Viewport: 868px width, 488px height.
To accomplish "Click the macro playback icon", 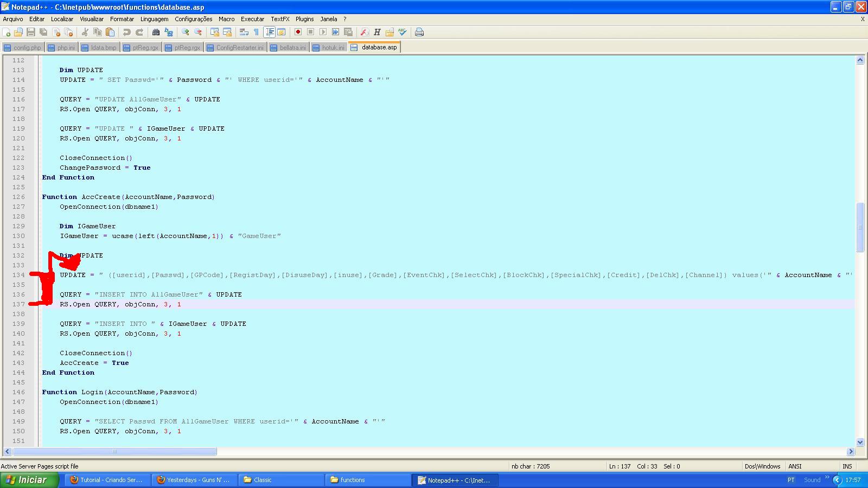I will click(x=323, y=32).
